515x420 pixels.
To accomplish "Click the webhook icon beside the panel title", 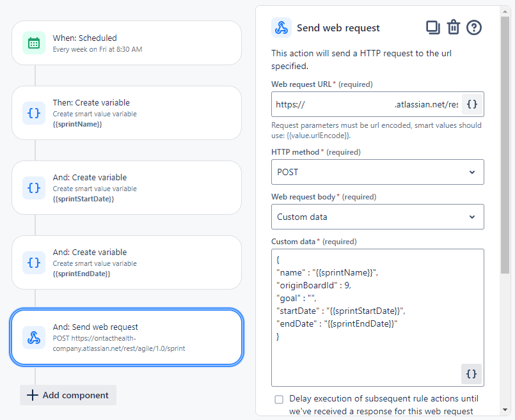I will point(281,27).
